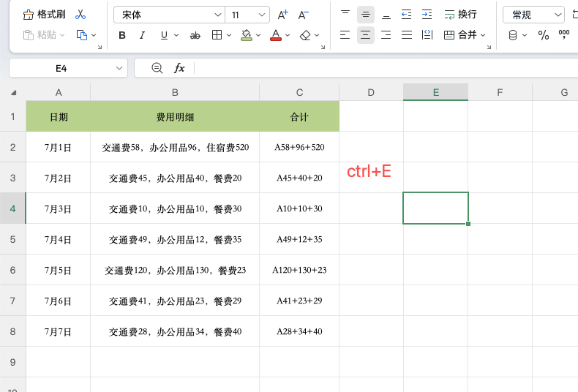578x392 pixels.
Task: Justify text across cell
Action: tap(407, 35)
